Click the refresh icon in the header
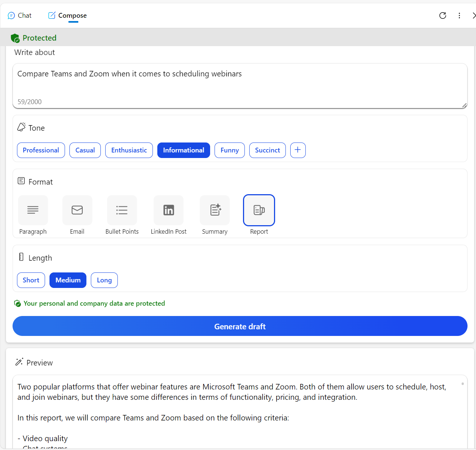This screenshot has height=450, width=476. pyautogui.click(x=443, y=16)
